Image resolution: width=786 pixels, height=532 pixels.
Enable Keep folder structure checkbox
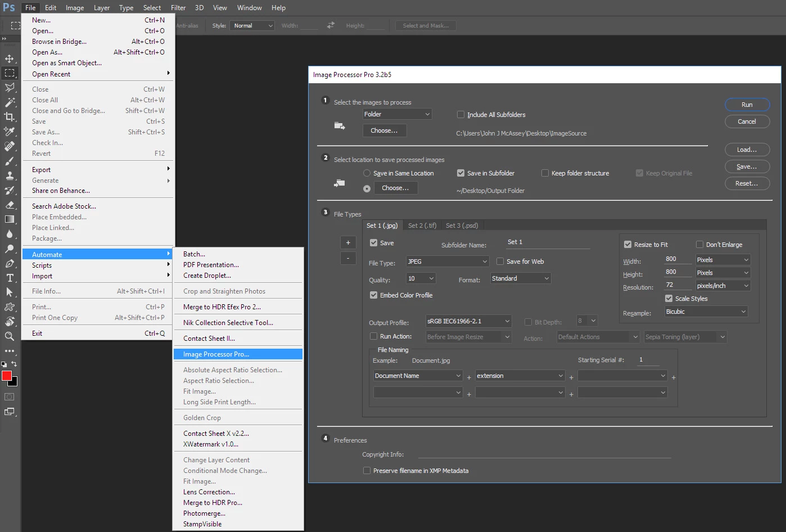545,173
